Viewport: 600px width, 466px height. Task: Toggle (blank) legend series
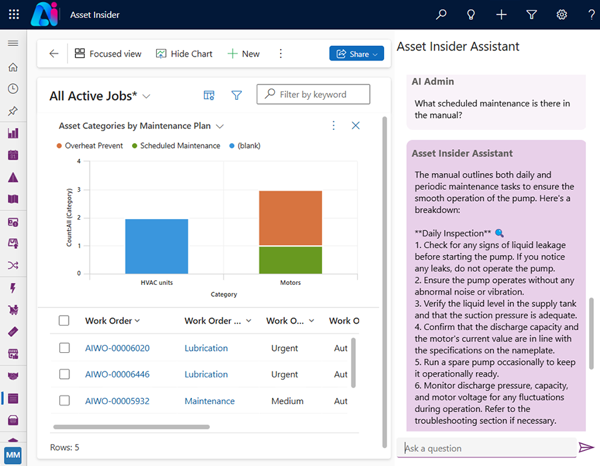[245, 146]
